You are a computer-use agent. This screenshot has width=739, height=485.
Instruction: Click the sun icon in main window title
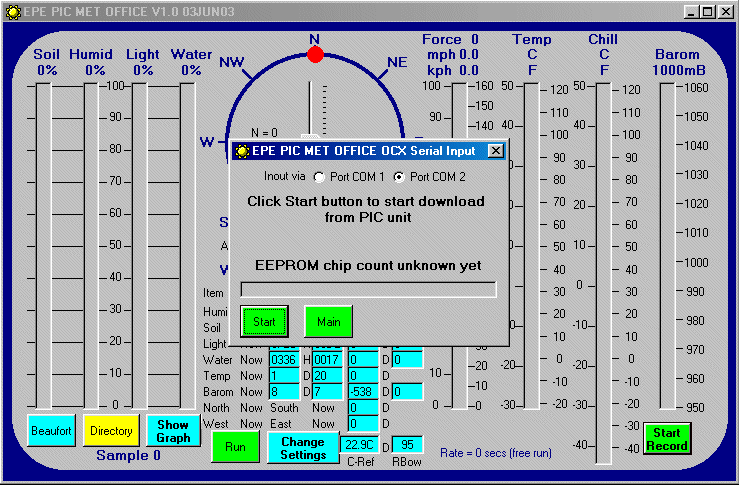coord(14,12)
